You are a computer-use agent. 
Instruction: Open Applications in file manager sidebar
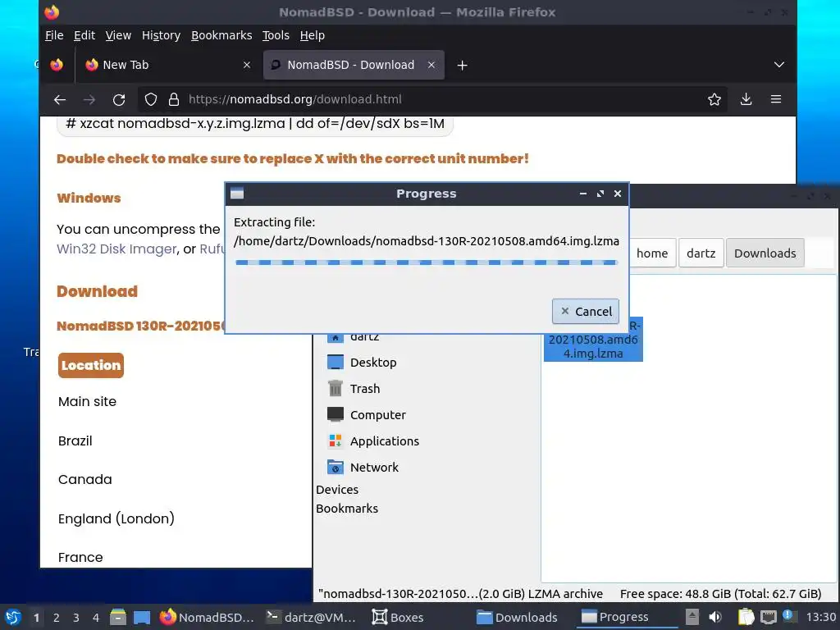tap(373, 441)
